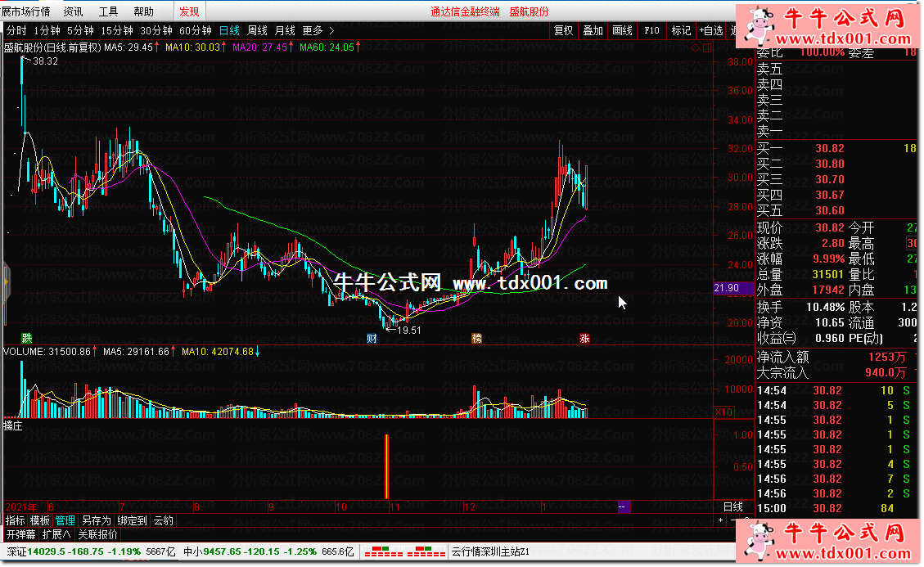The width and height of the screenshot is (924, 567).
Task: Click the 15:00 last trade row
Action: tap(836, 508)
